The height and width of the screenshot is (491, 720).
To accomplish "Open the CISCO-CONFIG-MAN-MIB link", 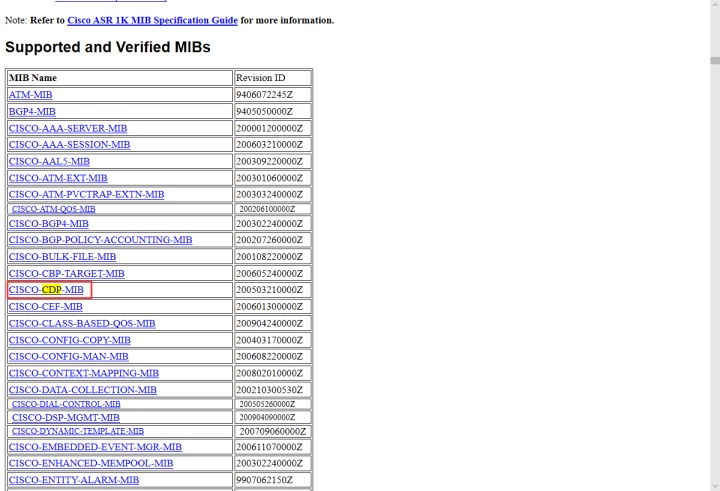I will point(68,357).
